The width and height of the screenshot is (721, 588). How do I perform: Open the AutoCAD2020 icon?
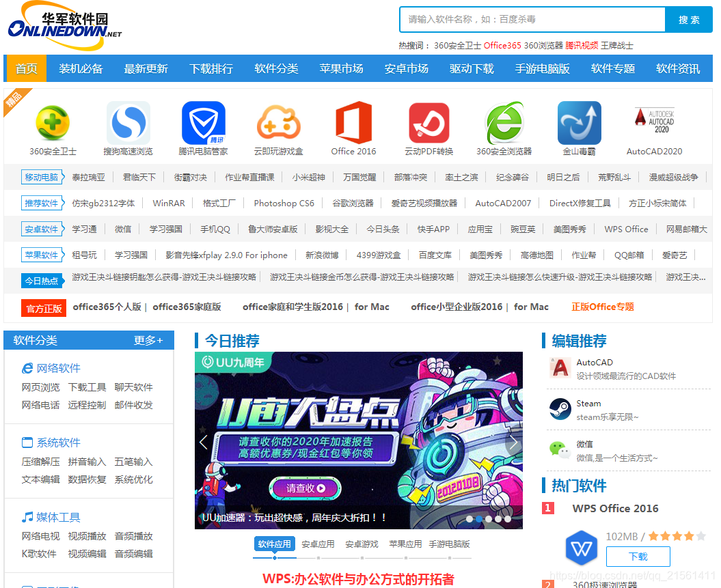pos(654,120)
